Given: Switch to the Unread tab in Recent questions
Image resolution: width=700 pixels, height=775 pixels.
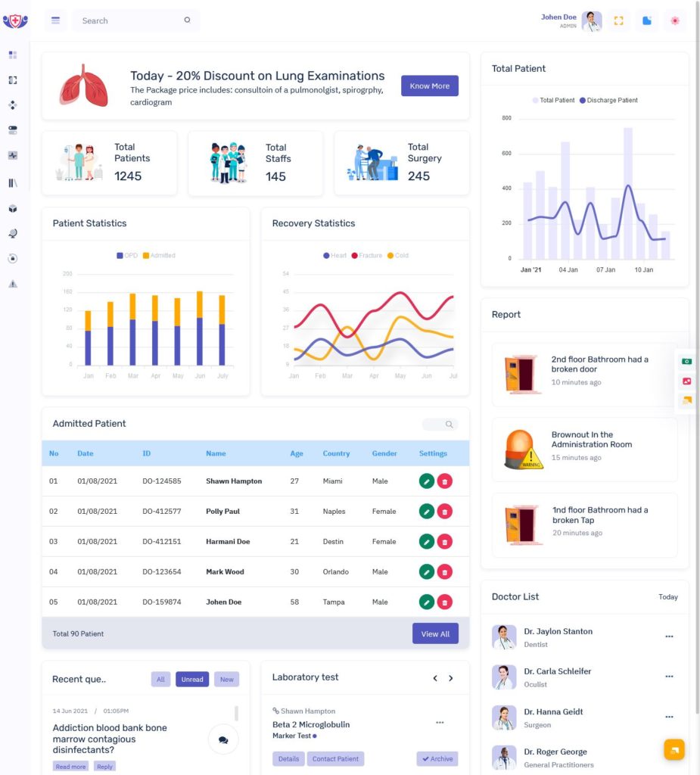Looking at the screenshot, I should 191,679.
